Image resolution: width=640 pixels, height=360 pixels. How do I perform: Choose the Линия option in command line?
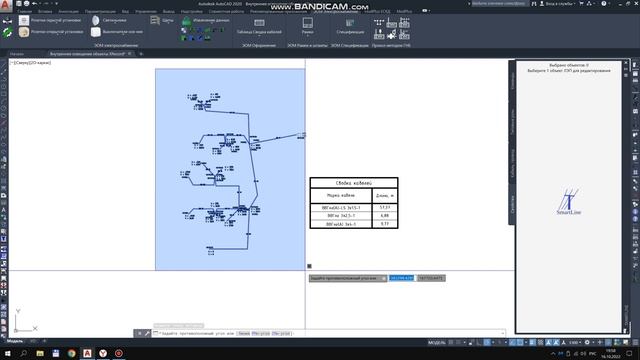pos(244,333)
